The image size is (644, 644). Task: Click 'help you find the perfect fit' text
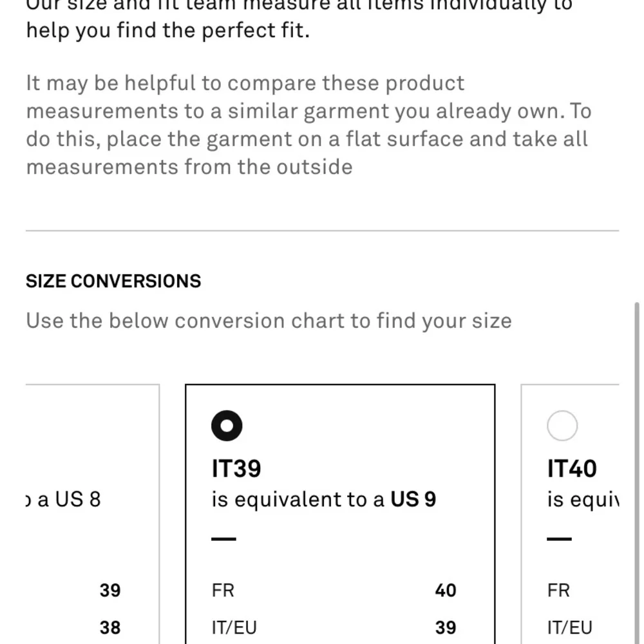168,30
